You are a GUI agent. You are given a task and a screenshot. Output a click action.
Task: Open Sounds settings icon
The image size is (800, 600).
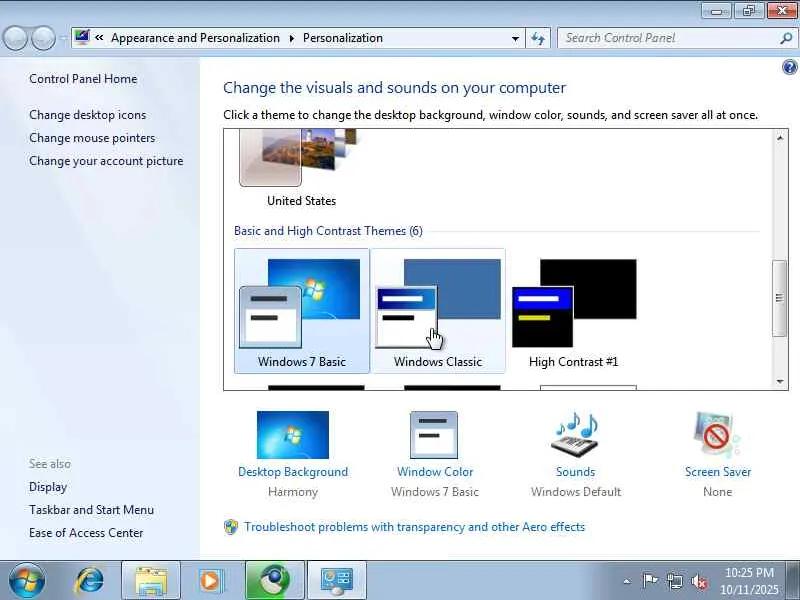pyautogui.click(x=575, y=435)
